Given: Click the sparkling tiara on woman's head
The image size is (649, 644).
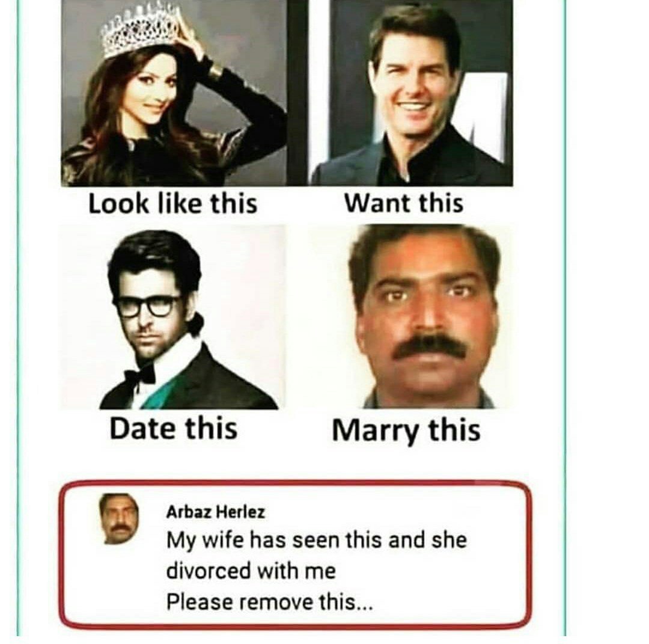Looking at the screenshot, I should (x=141, y=30).
